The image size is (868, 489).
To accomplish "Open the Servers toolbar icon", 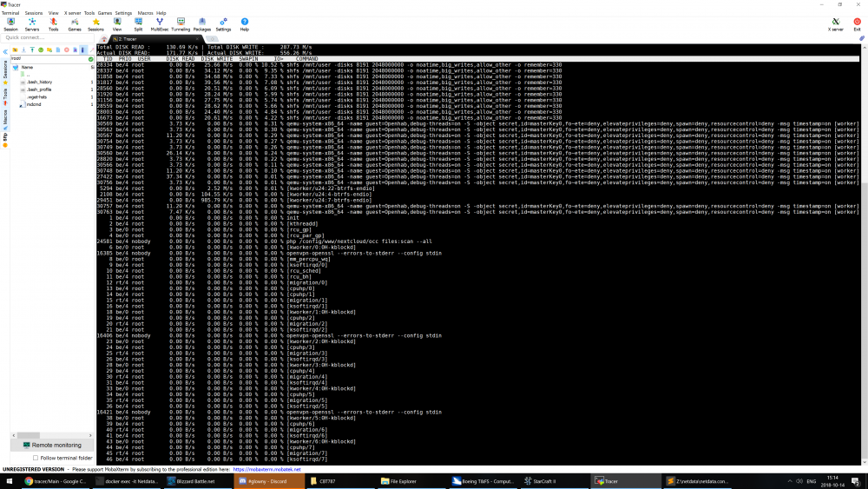I will point(31,24).
